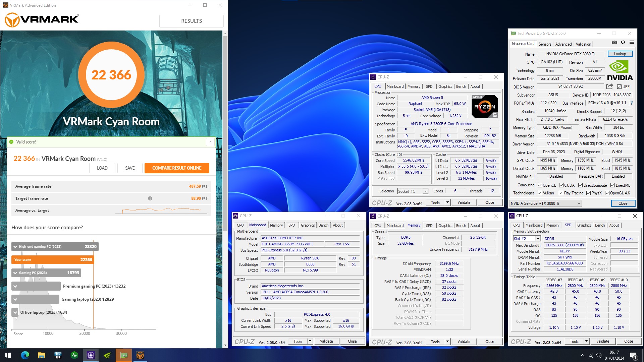Click the Your score 22366 bar
This screenshot has height=362, width=644.
(x=53, y=260)
